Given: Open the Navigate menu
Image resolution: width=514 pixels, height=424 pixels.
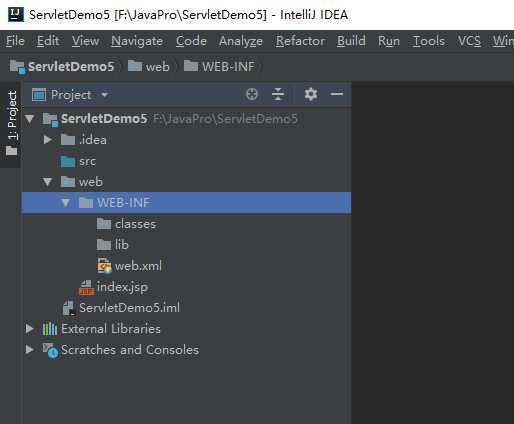Looking at the screenshot, I should click(137, 41).
